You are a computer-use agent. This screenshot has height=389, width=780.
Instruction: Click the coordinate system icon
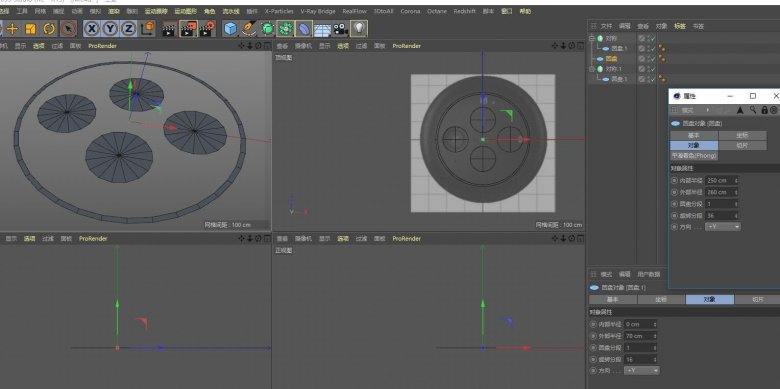pos(147,29)
